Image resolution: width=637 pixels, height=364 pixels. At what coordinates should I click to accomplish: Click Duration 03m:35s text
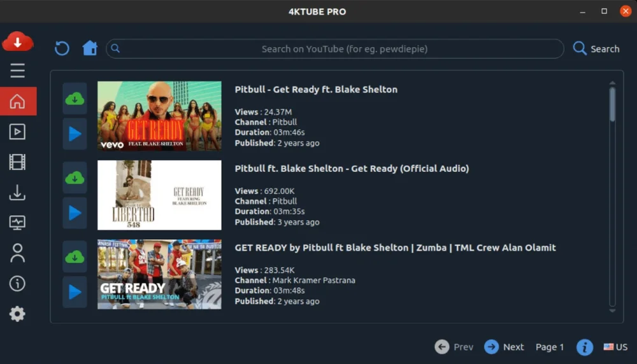[x=269, y=211]
